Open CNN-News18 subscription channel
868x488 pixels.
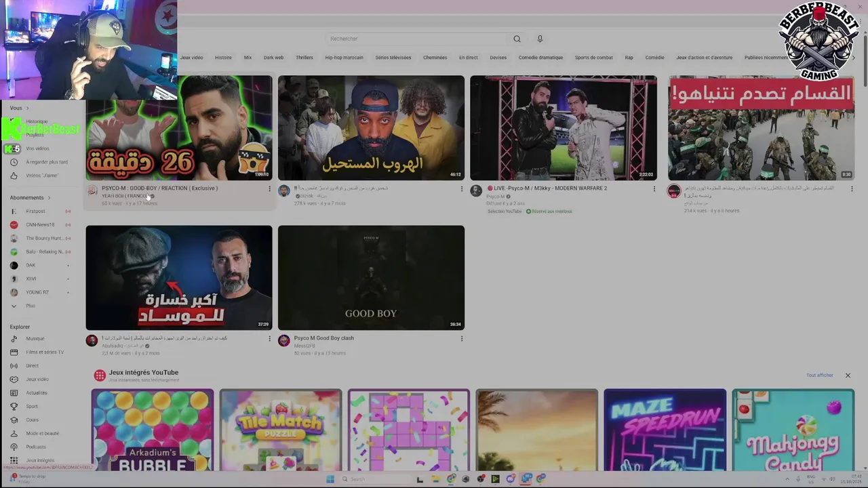pyautogui.click(x=39, y=225)
